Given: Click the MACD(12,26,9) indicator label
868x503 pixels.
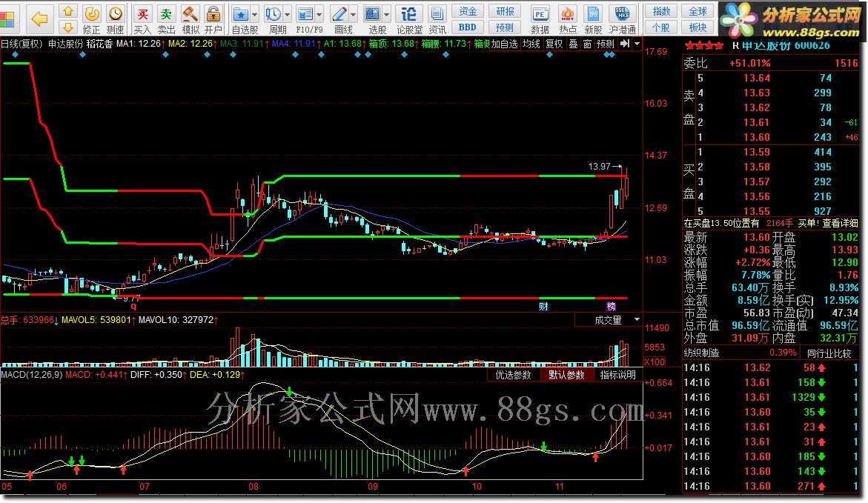Looking at the screenshot, I should pos(32,375).
